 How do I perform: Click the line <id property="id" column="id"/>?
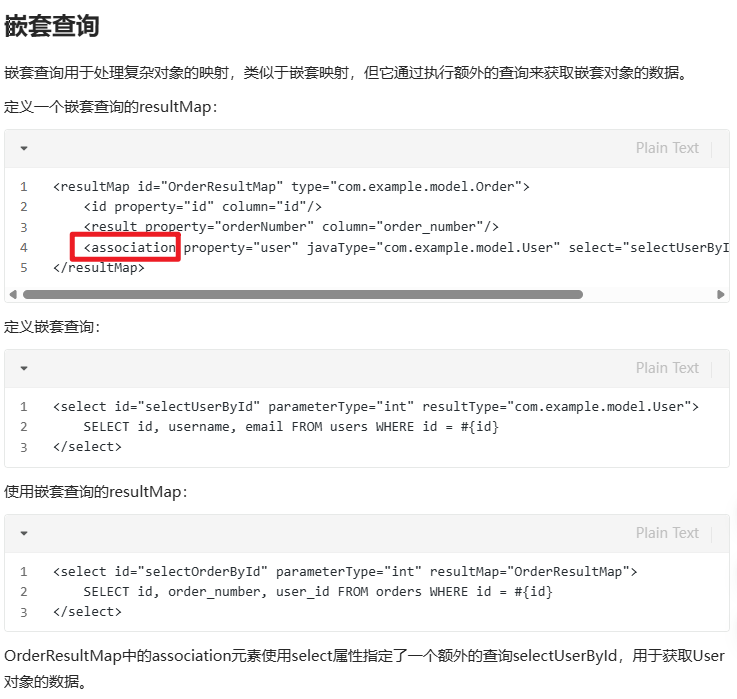203,207
